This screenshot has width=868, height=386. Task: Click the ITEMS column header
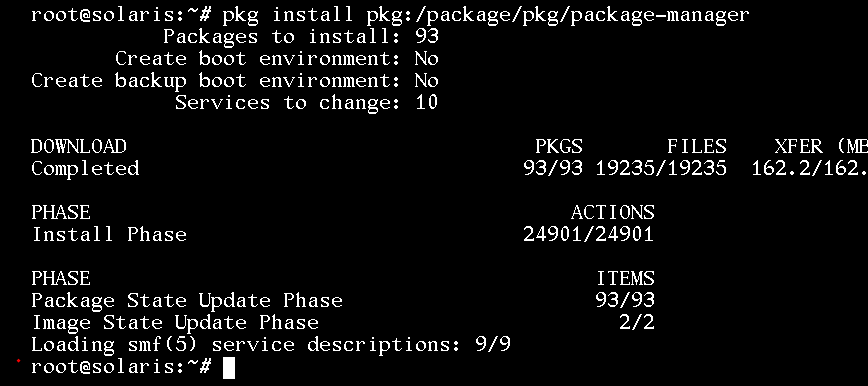tap(625, 278)
